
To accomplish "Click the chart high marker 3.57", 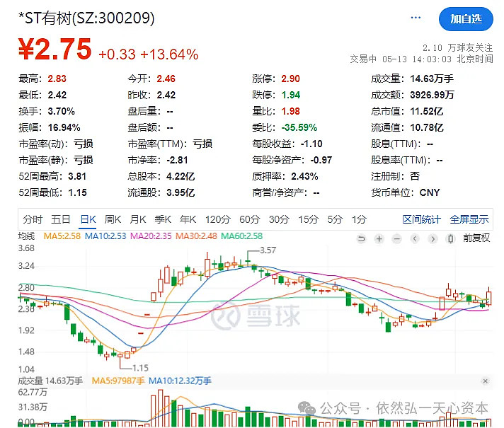I will click(x=268, y=250).
